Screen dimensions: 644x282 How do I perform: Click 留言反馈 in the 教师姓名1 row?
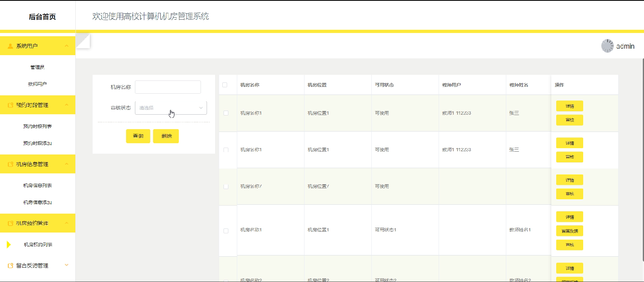[x=569, y=231]
